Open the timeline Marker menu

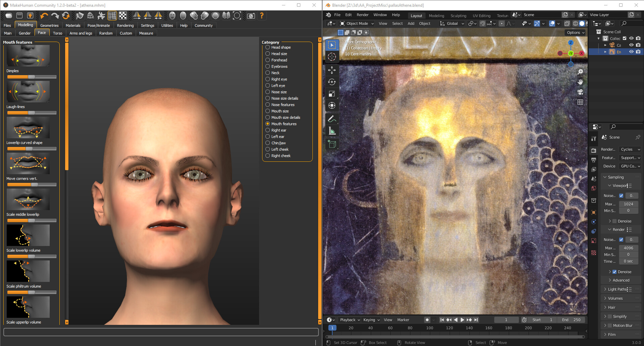click(403, 320)
